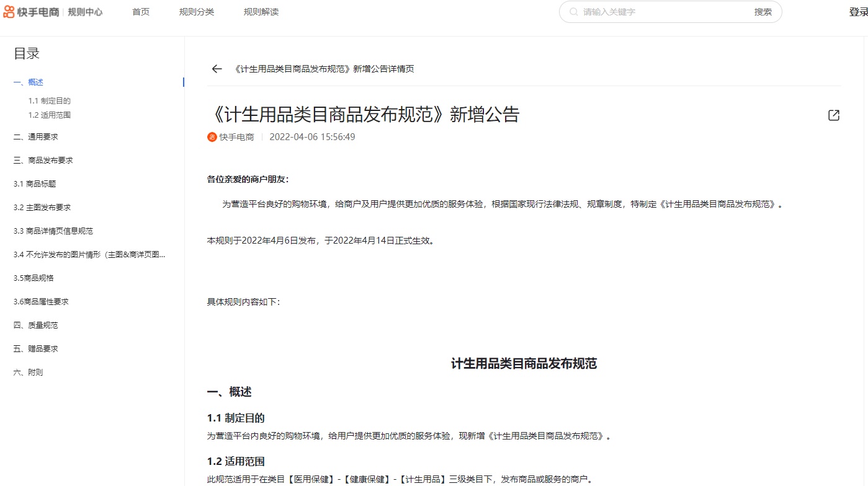This screenshot has height=486, width=868.
Task: Click the greeting 各位亲爱的商户朋友
Action: coord(248,179)
